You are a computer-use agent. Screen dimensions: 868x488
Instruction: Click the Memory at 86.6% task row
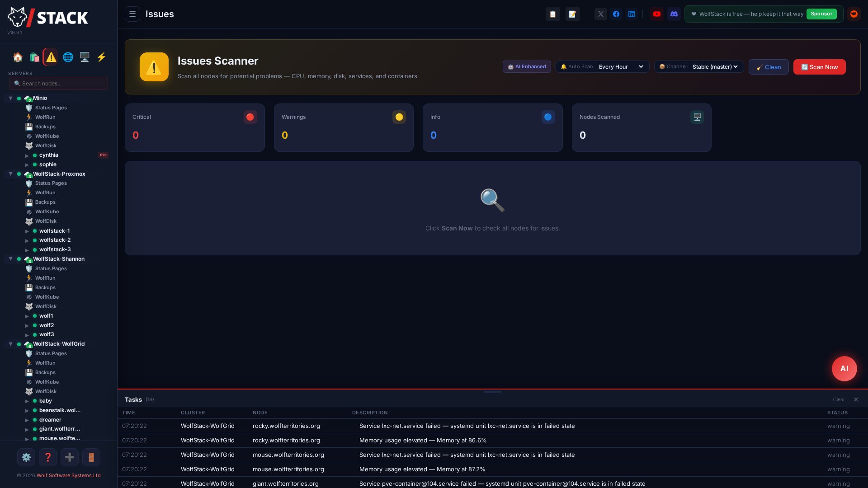(x=492, y=440)
